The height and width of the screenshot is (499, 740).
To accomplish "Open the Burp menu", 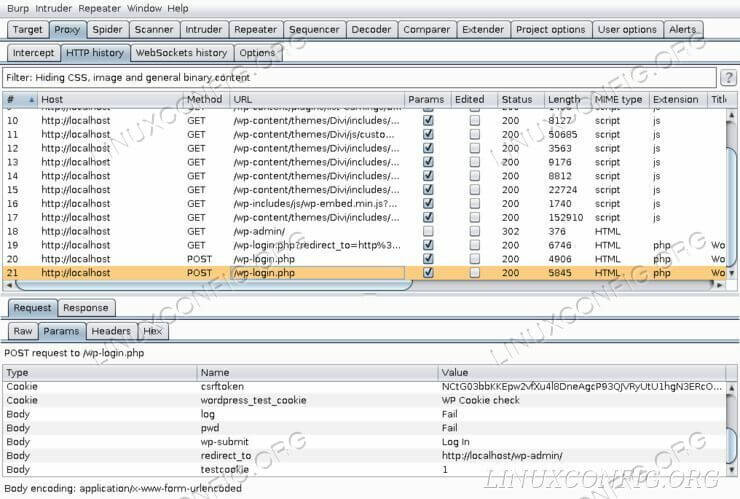I will tap(18, 8).
